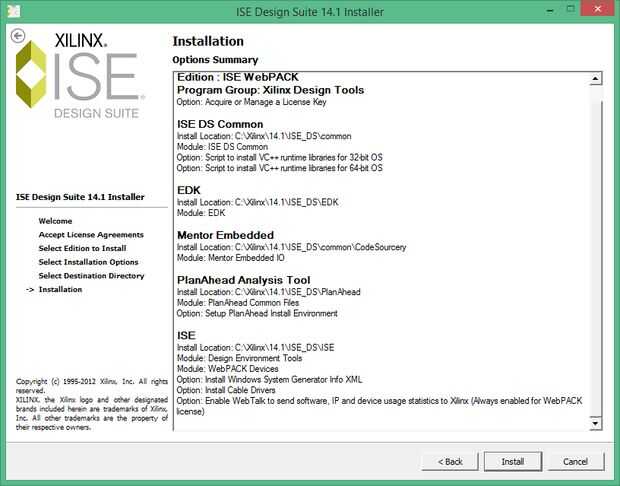Click the ISE Design Suite 14.1 Installer sidebar title

(80, 197)
